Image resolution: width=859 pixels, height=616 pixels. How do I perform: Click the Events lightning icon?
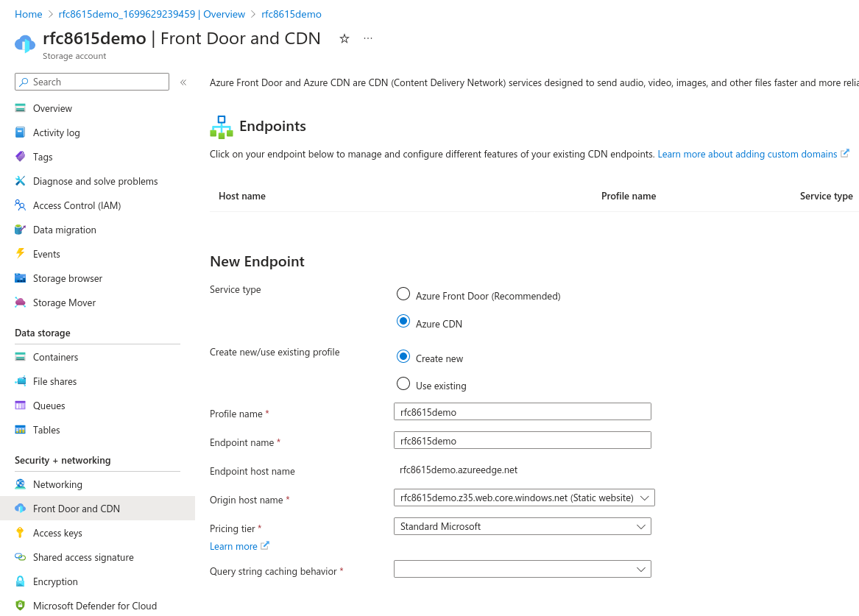tap(21, 253)
